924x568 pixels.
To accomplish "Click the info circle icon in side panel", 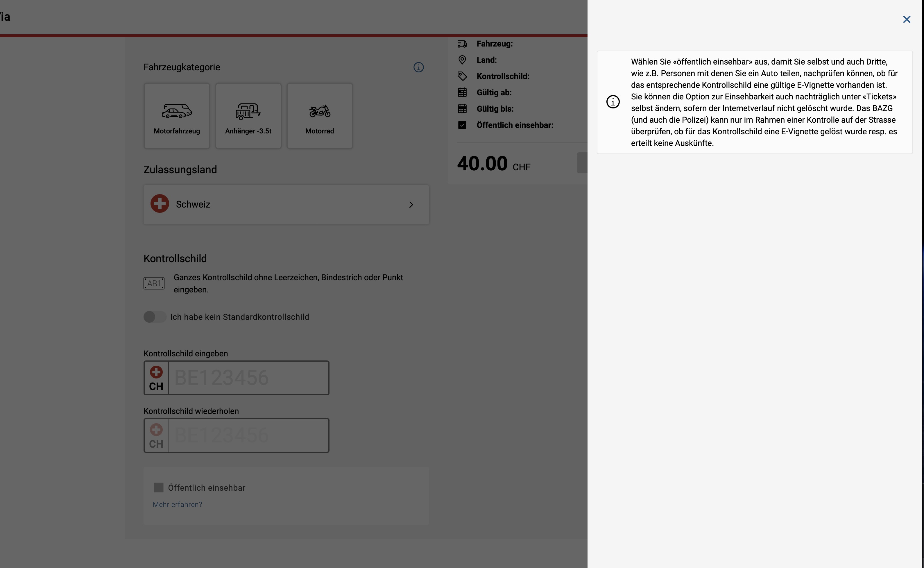I will tap(613, 102).
